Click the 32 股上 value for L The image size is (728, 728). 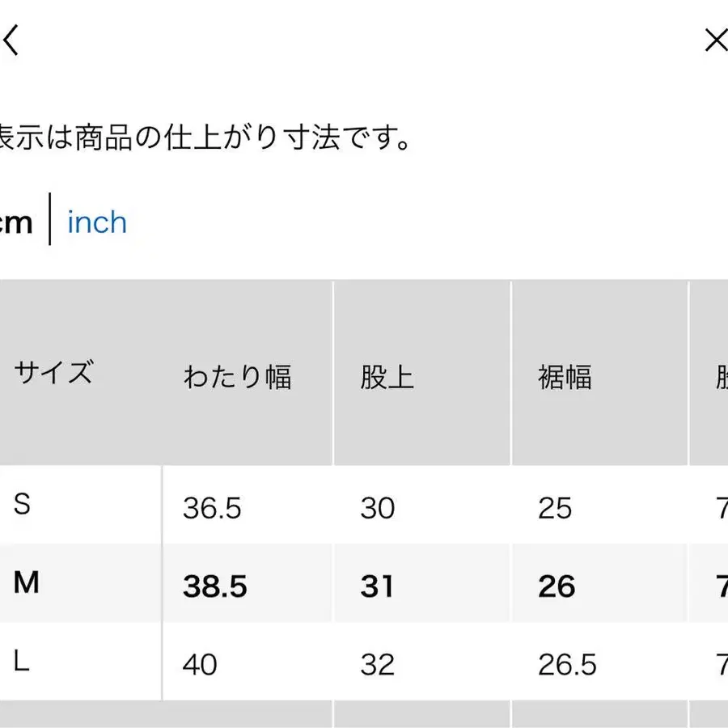(x=378, y=664)
